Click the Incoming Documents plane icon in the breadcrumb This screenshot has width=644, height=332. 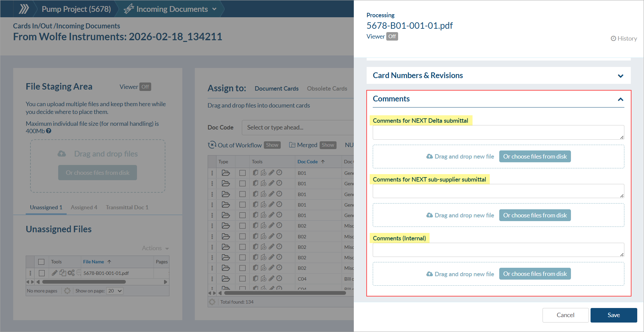coord(129,9)
